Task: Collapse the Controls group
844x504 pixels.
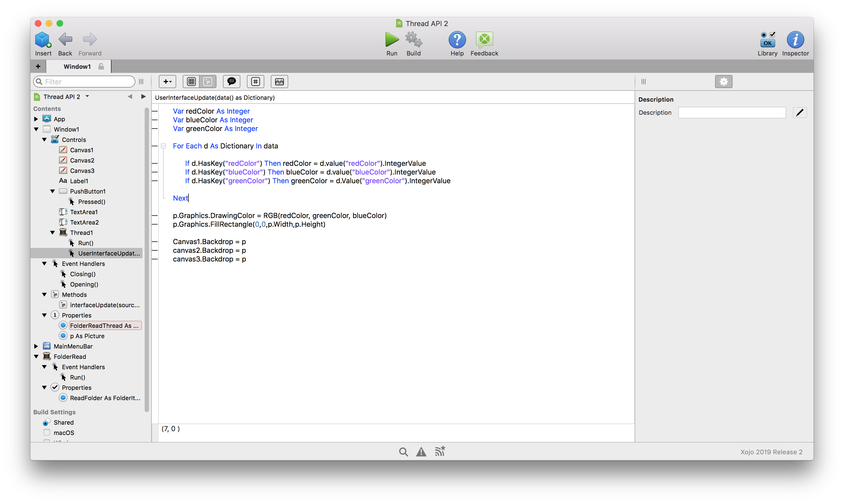Action: 44,139
